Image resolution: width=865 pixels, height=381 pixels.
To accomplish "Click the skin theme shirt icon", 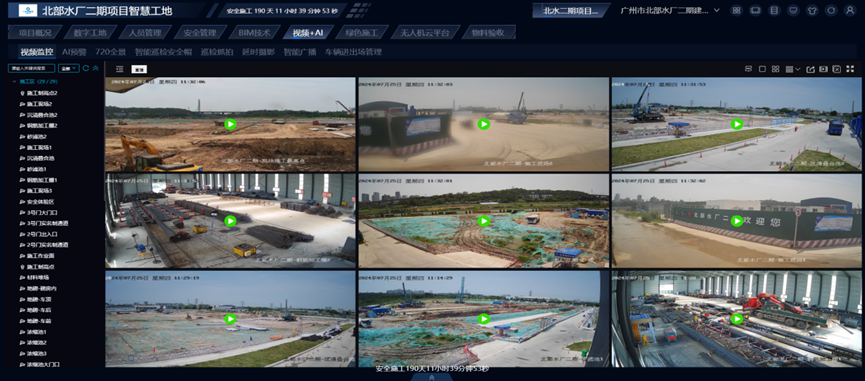I will 812,10.
